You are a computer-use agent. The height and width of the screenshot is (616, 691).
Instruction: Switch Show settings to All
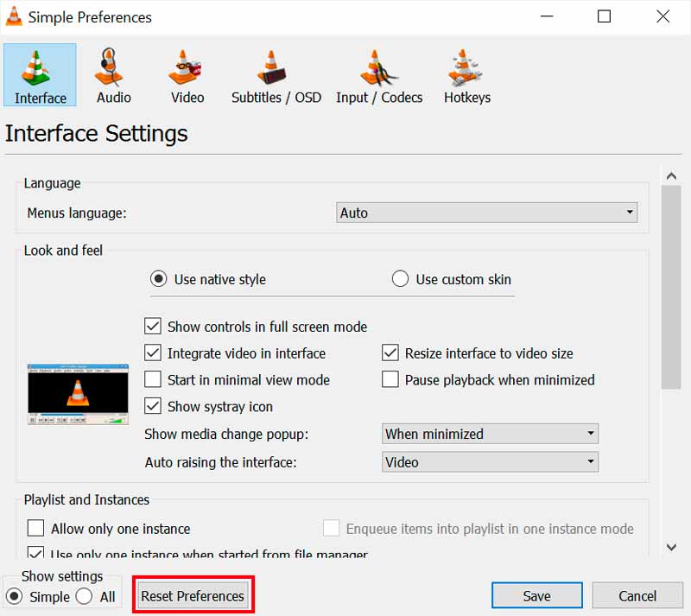[x=84, y=596]
